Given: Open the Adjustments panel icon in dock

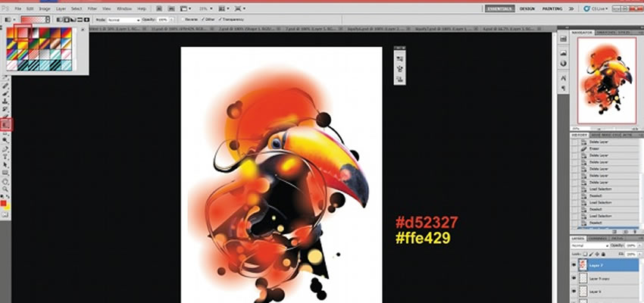Looking at the screenshot, I should 563,64.
